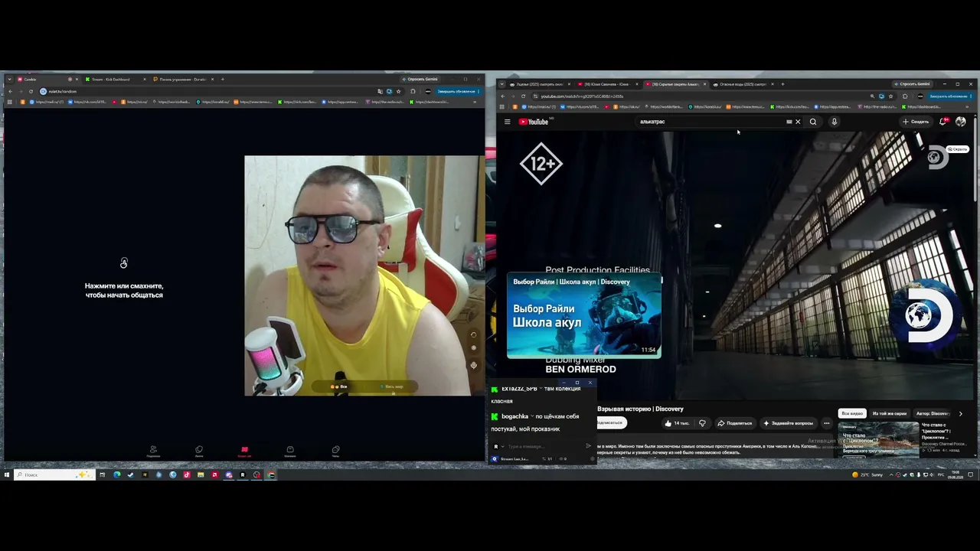The image size is (980, 551).
Task: Switch to the Панель управления Donation tab
Action: pos(183,79)
